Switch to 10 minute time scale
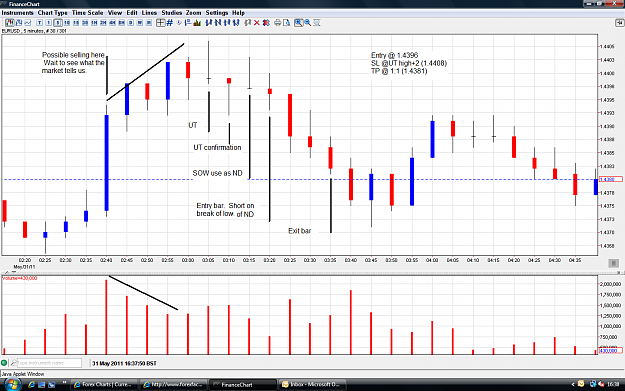625x391 pixels. [67, 23]
